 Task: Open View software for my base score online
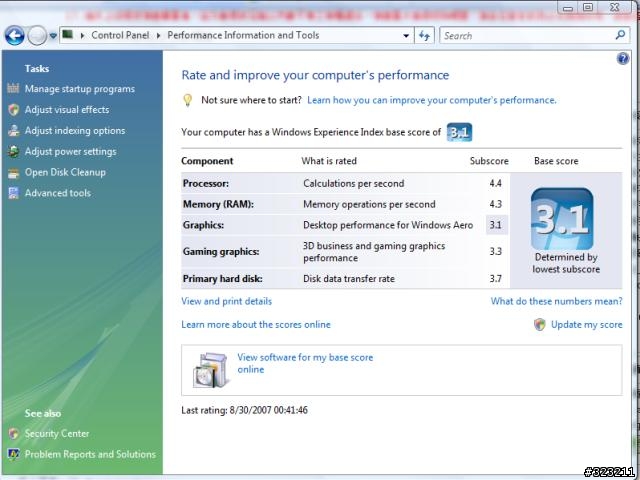[x=305, y=363]
